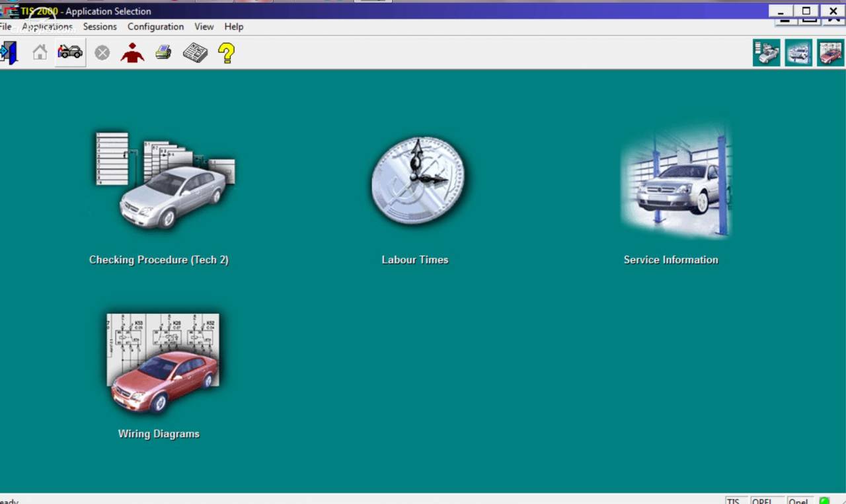Open the View menu
This screenshot has height=504, width=846.
tap(204, 26)
